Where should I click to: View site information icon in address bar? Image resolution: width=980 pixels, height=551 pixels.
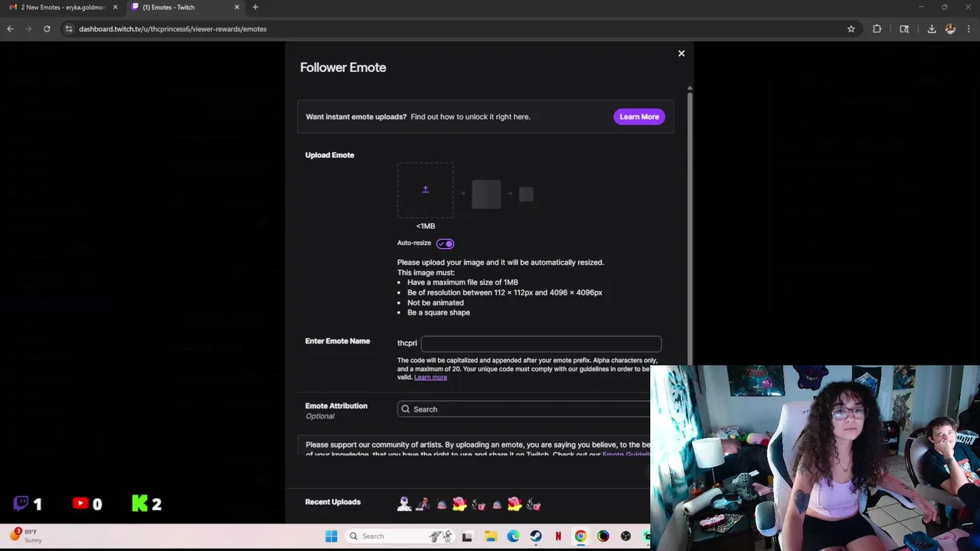point(68,29)
